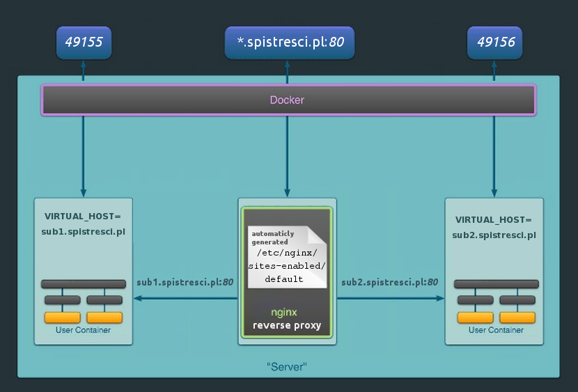Click the User Container label under sub2
This screenshot has width=578, height=392.
tap(496, 330)
